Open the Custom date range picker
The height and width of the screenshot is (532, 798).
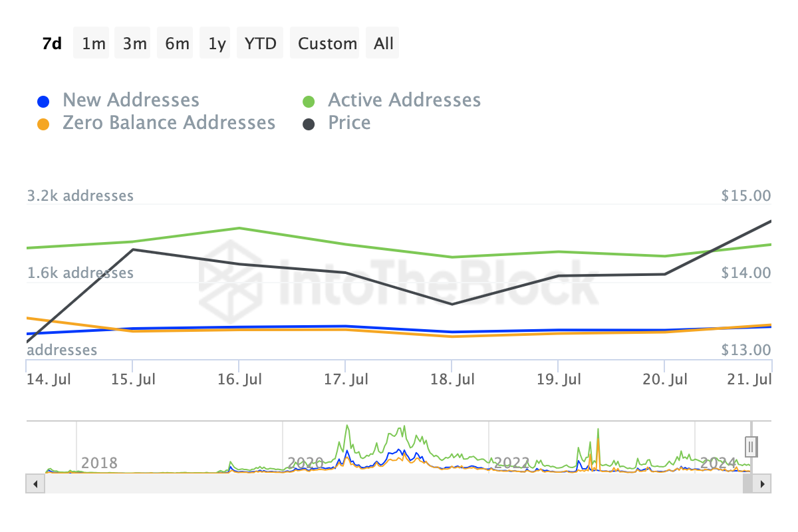327,43
